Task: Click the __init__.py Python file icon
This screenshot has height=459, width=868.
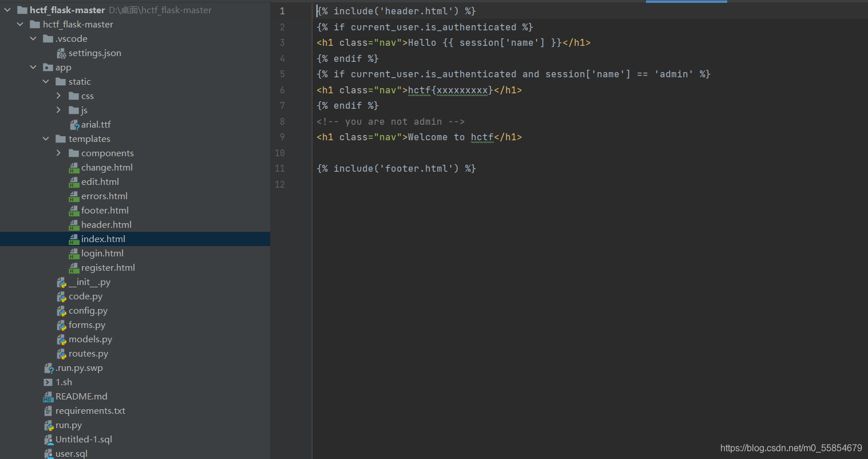Action: (61, 282)
